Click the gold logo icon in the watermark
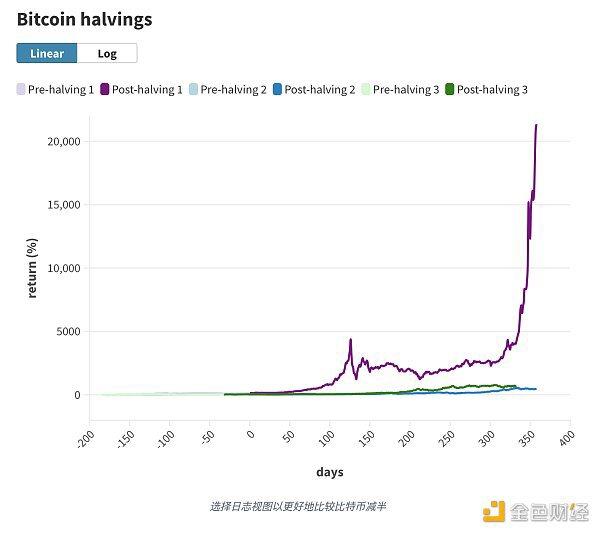This screenshot has width=600, height=533. 494,511
